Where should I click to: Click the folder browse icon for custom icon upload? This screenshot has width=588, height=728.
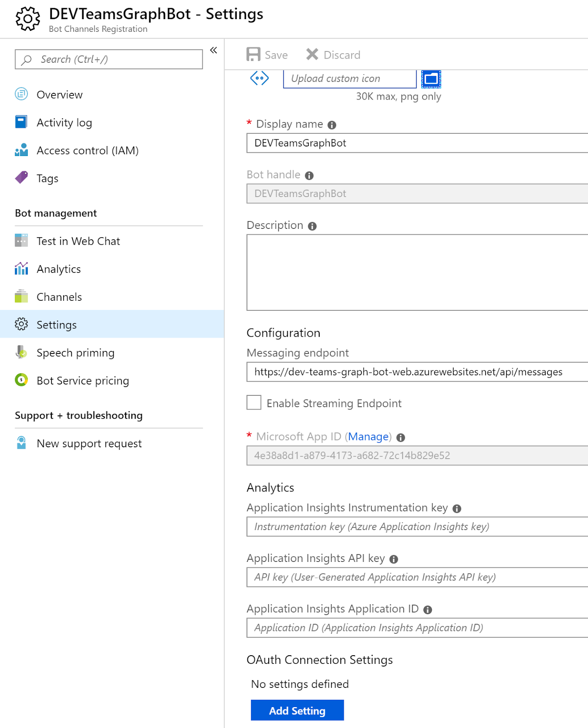(x=431, y=79)
